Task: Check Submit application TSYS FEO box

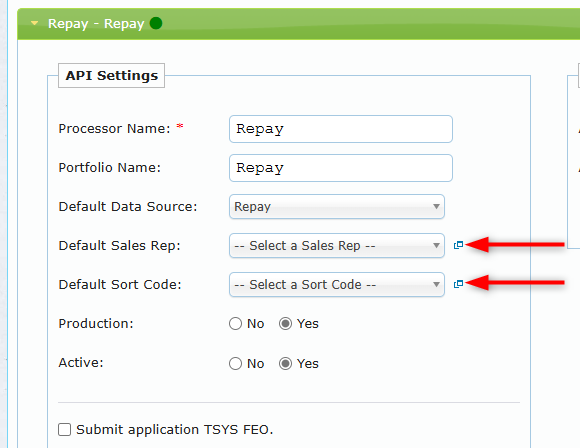Action: coord(64,430)
